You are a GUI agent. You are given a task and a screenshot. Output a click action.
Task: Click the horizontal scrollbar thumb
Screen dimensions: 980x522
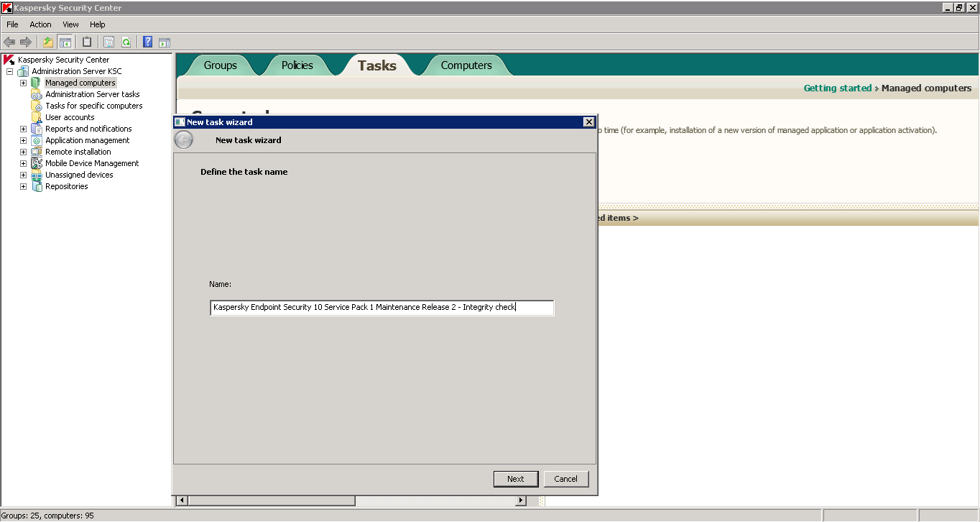(x=272, y=500)
